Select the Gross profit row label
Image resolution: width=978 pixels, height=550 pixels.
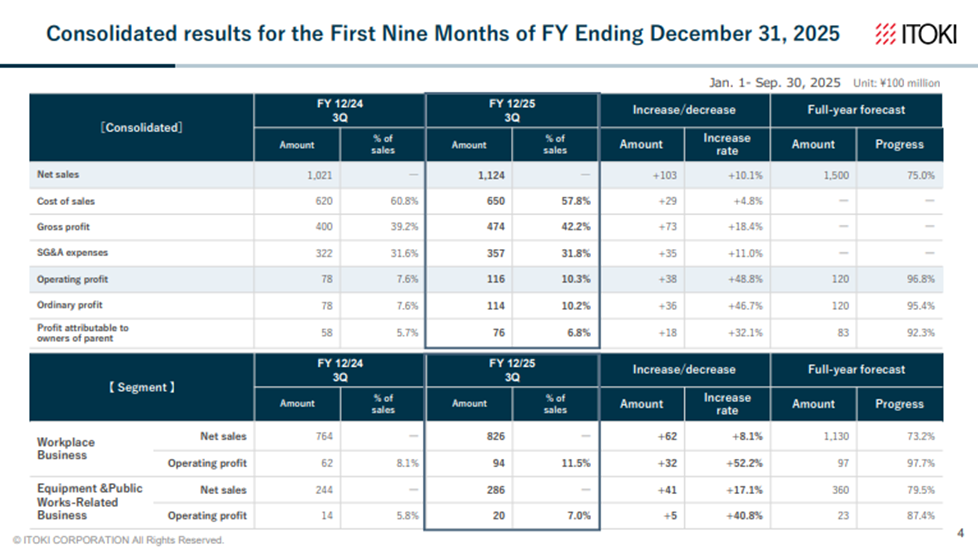[65, 227]
